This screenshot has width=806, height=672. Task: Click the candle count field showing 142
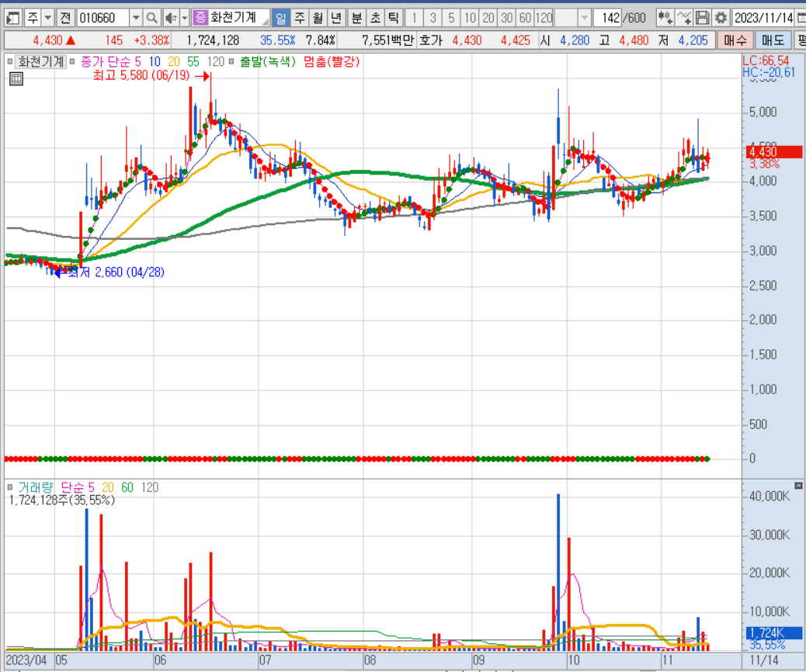[x=607, y=19]
